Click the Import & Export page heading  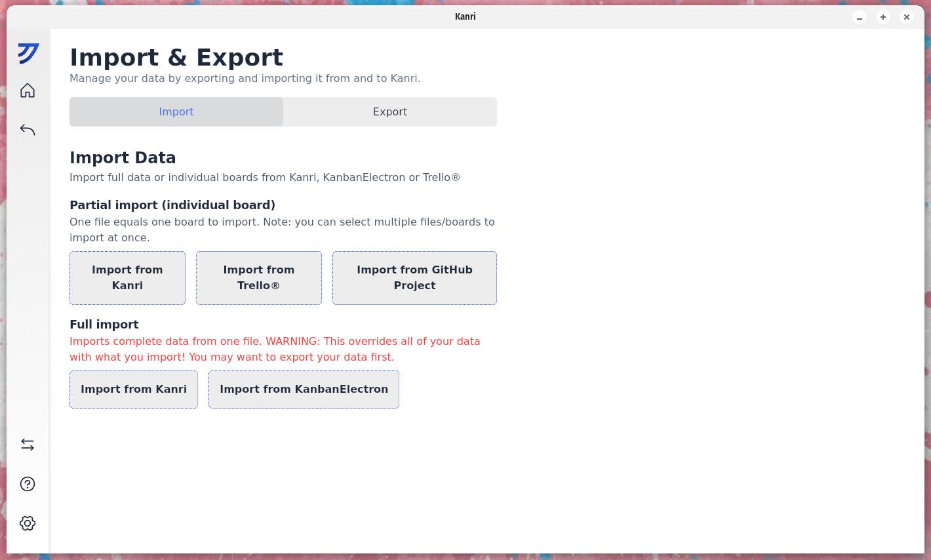[176, 58]
